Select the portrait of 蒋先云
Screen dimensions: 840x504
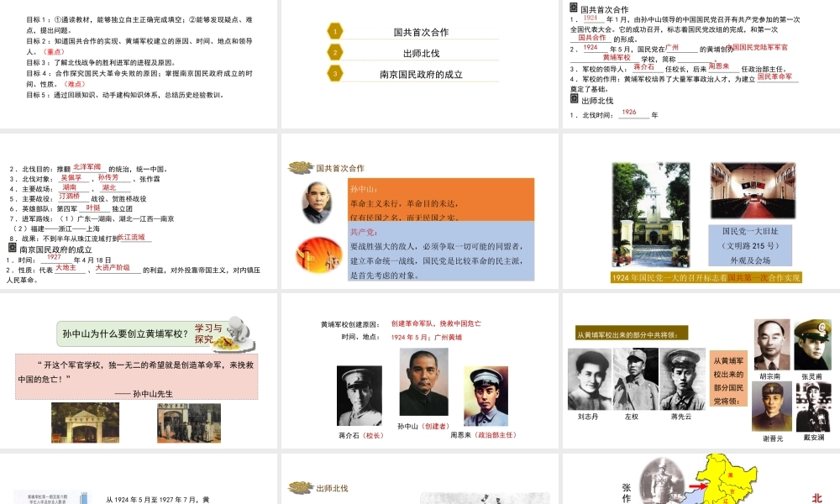pos(682,379)
